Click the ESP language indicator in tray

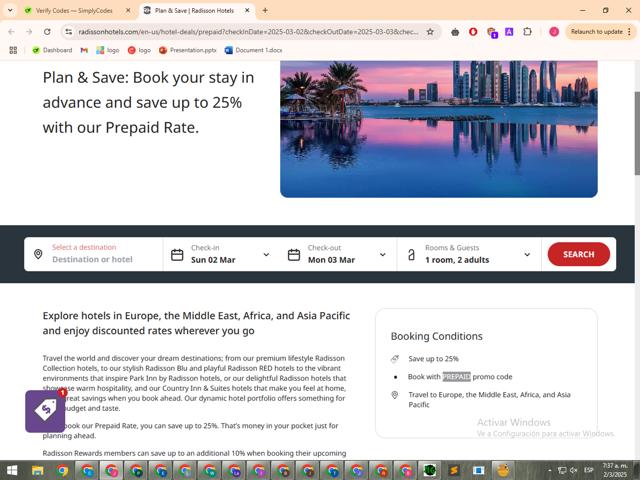coord(589,470)
